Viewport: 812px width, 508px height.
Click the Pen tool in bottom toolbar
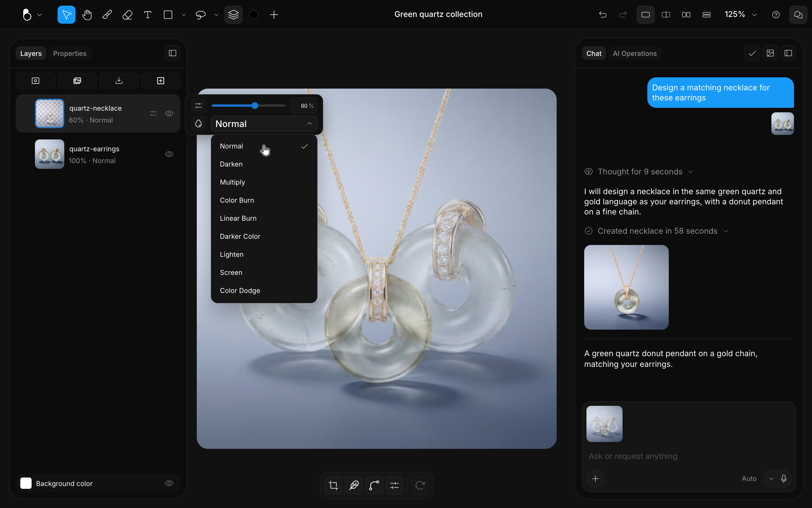tap(354, 485)
